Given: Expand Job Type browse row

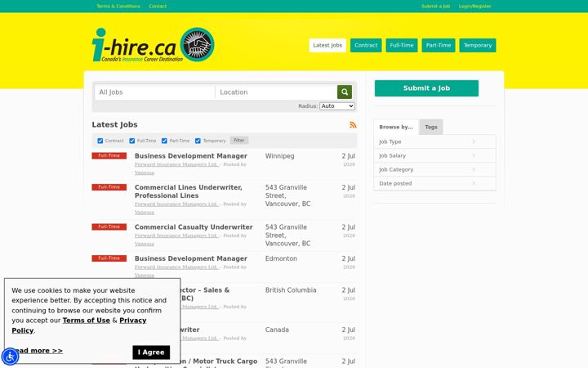Looking at the screenshot, I should click(434, 141).
